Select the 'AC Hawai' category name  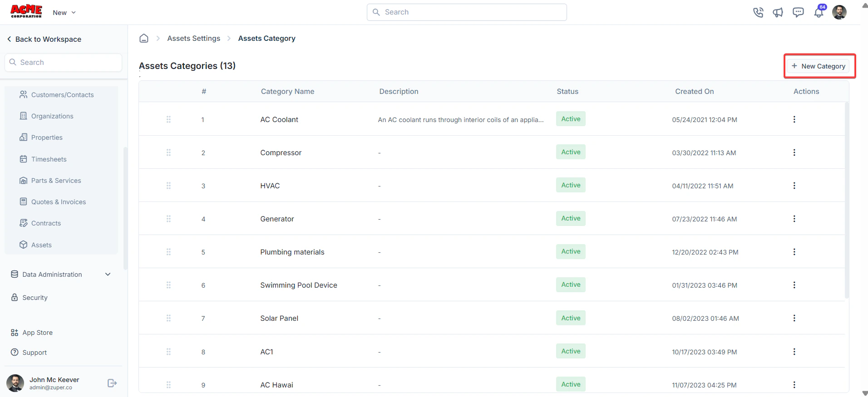277,385
